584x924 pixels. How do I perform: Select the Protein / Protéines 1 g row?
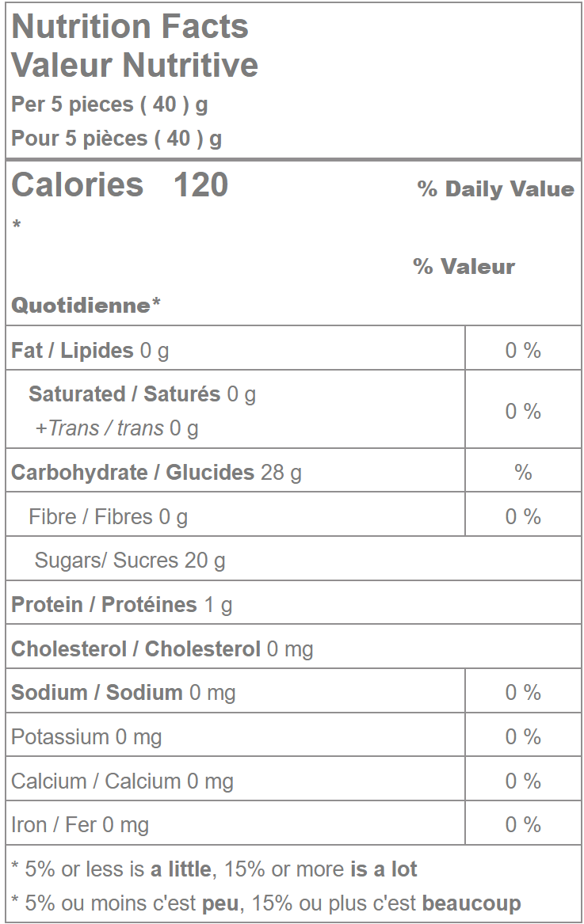coord(122,605)
